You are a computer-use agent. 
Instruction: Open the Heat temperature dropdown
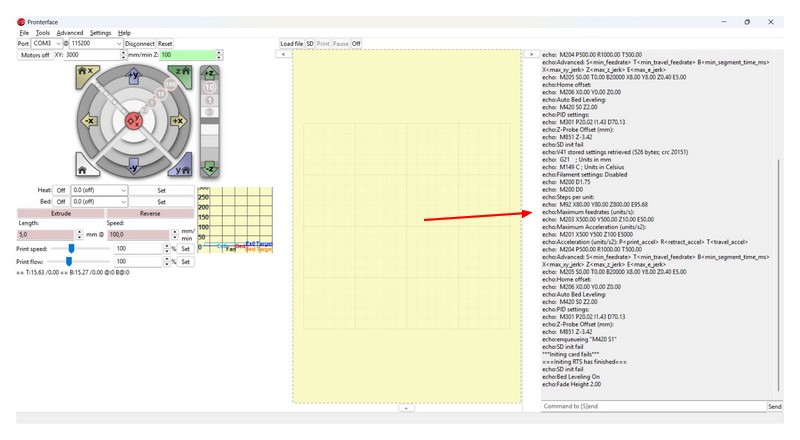pyautogui.click(x=123, y=189)
